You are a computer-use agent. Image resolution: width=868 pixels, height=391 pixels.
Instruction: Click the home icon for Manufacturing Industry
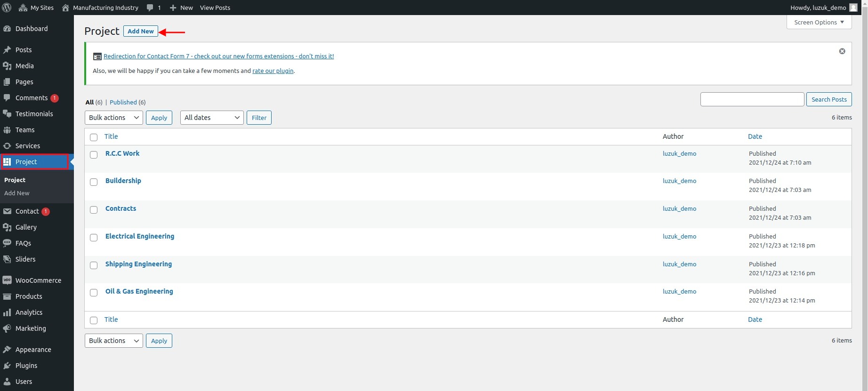65,8
